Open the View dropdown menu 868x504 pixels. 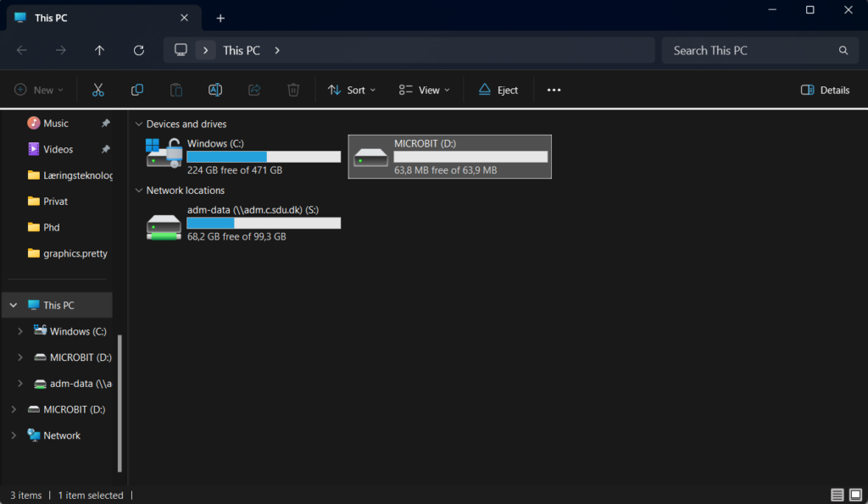coord(425,90)
